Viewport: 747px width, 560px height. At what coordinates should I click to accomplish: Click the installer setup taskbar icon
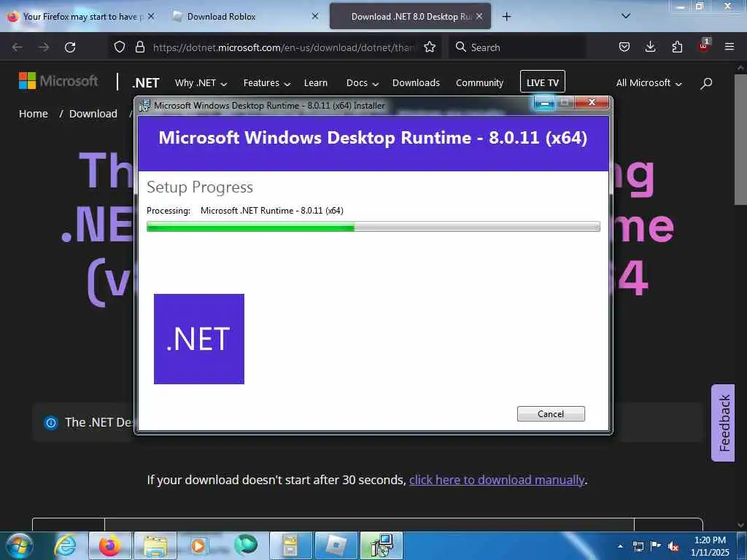click(x=381, y=545)
